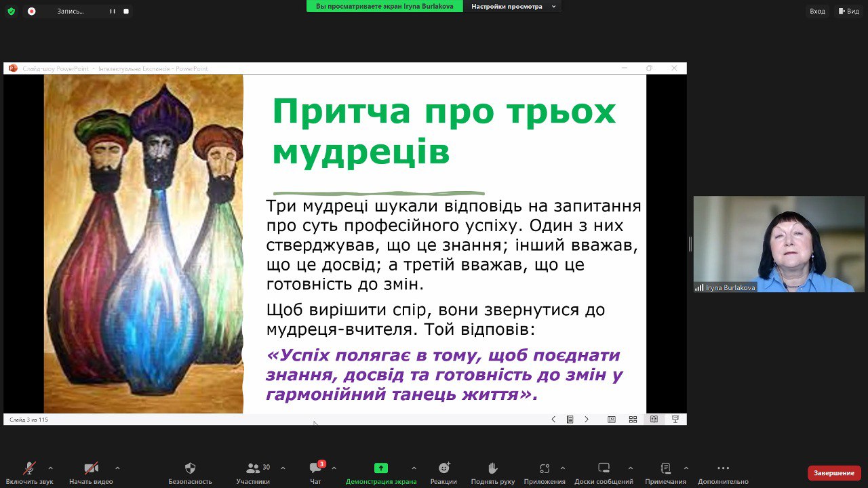Start camera via 'Начать видео'
The width and height of the screenshot is (868, 488).
pos(91,473)
